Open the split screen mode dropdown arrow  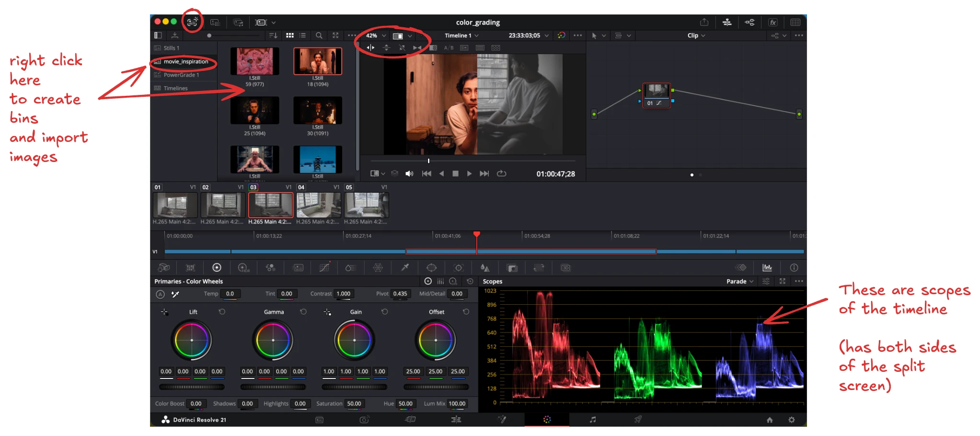pos(410,36)
